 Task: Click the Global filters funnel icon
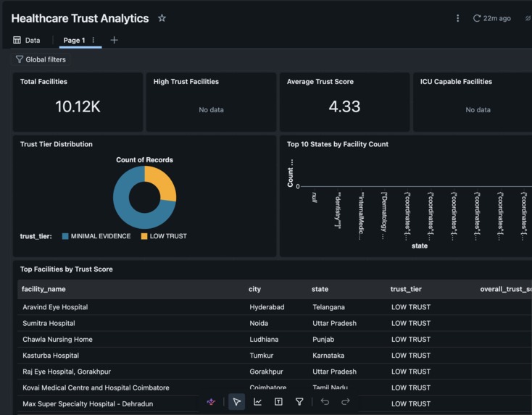(x=20, y=59)
